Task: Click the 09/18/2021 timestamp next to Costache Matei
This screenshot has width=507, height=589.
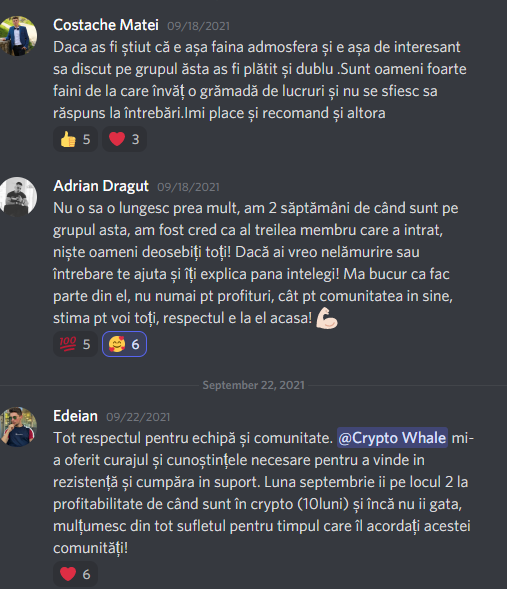Action: pyautogui.click(x=198, y=26)
